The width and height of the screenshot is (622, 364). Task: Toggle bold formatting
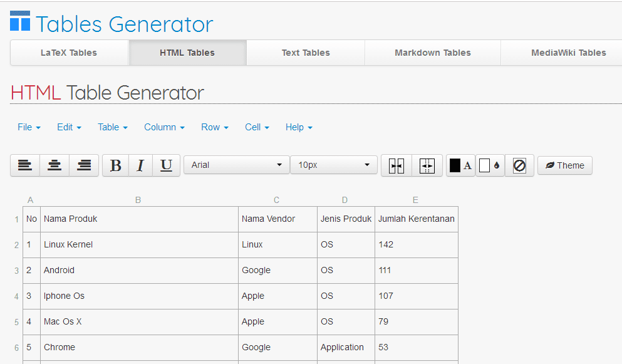point(115,165)
